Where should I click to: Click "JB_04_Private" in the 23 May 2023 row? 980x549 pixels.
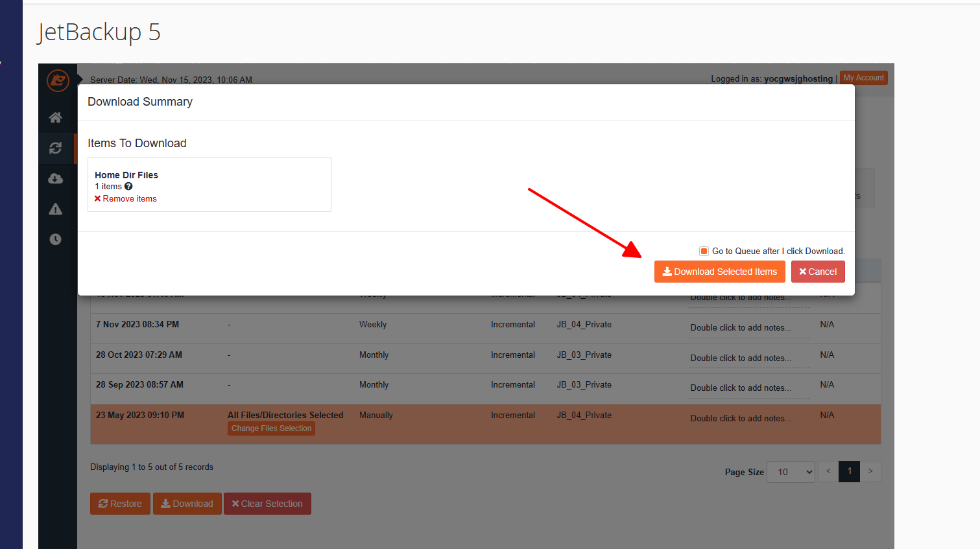click(584, 415)
